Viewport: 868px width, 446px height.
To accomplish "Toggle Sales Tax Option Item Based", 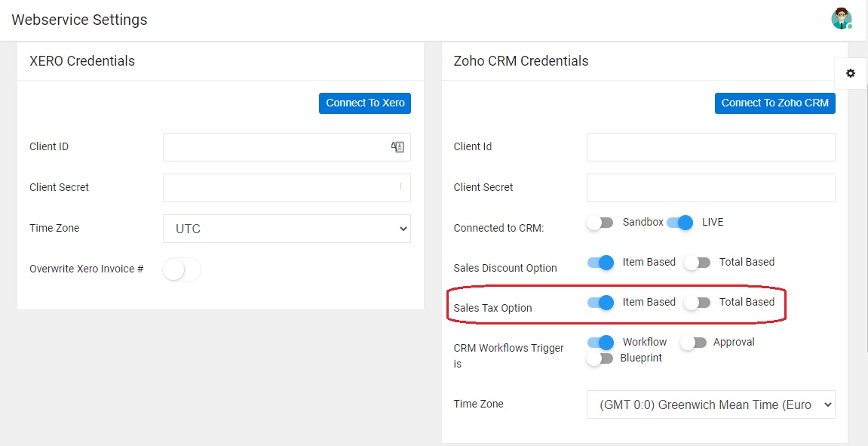I will (600, 303).
